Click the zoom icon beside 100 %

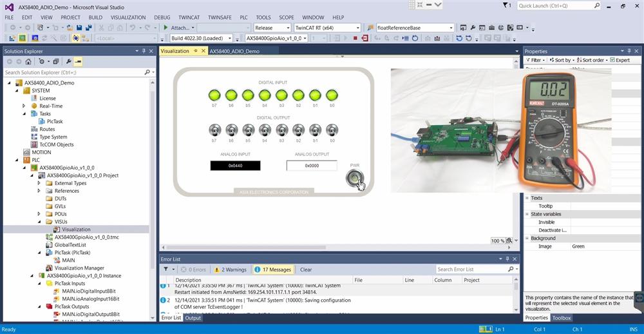coord(509,241)
